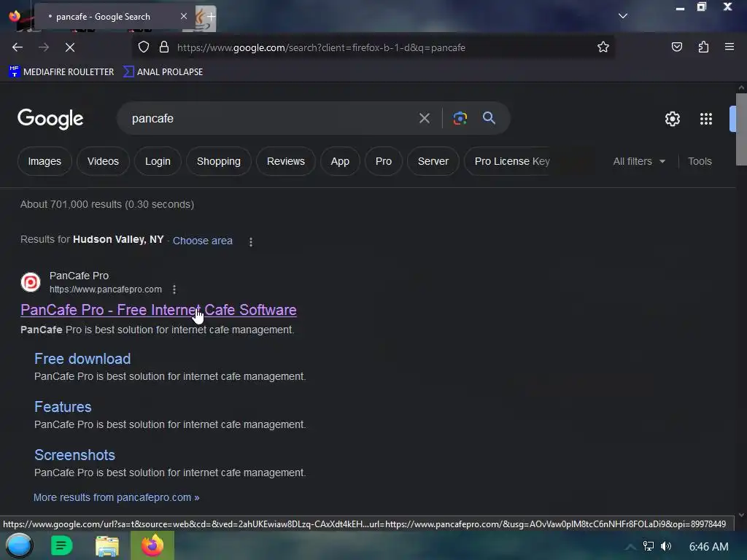747x560 pixels.
Task: Expand the All filters dropdown
Action: pyautogui.click(x=639, y=161)
